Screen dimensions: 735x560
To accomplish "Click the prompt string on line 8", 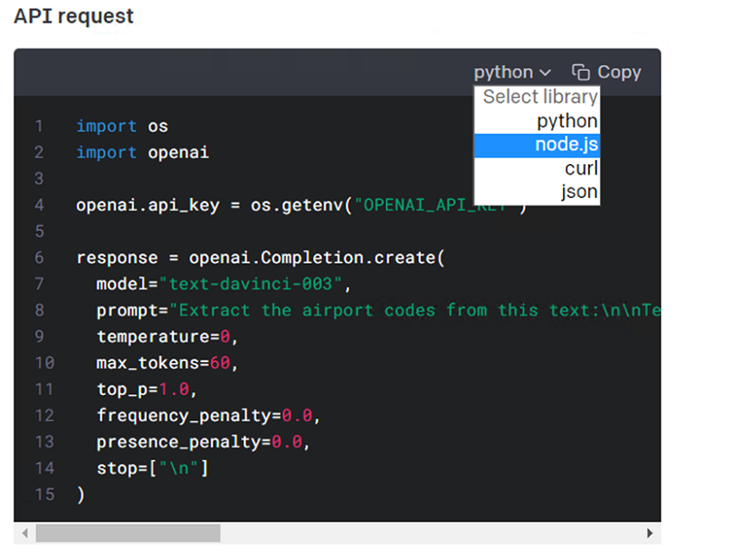I will click(x=415, y=310).
